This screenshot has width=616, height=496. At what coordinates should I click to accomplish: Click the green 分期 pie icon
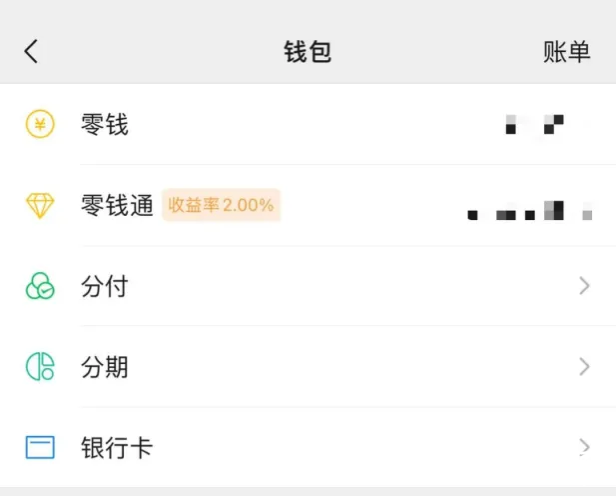coord(40,366)
